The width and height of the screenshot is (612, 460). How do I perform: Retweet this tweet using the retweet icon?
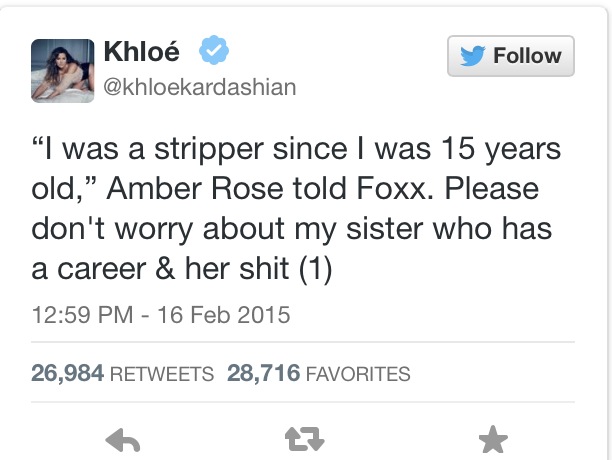307,438
